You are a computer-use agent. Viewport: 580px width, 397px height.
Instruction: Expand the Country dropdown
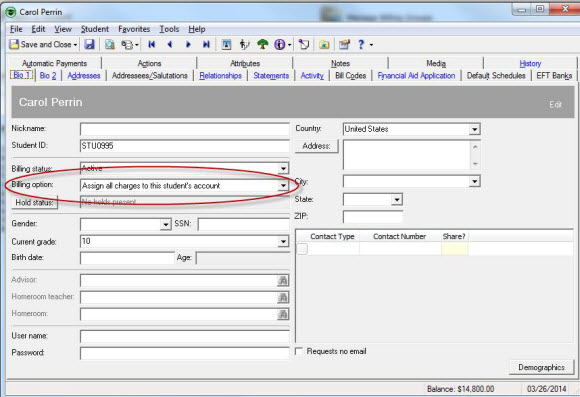click(x=475, y=129)
